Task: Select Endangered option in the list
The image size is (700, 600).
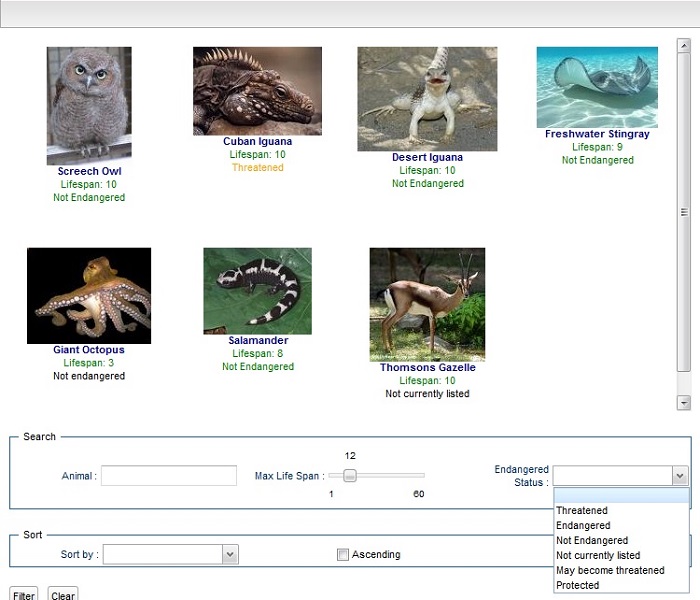Action: (583, 526)
